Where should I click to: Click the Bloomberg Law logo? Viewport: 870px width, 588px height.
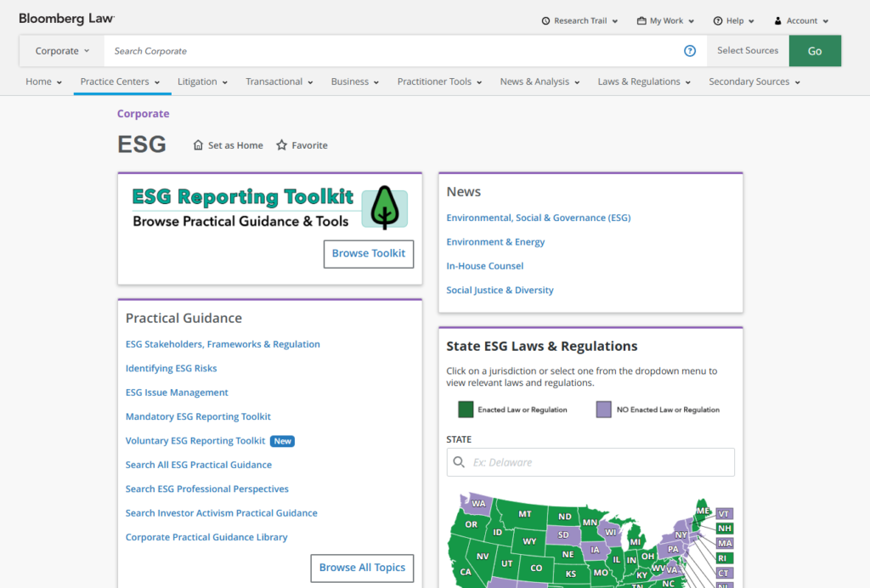pos(66,18)
